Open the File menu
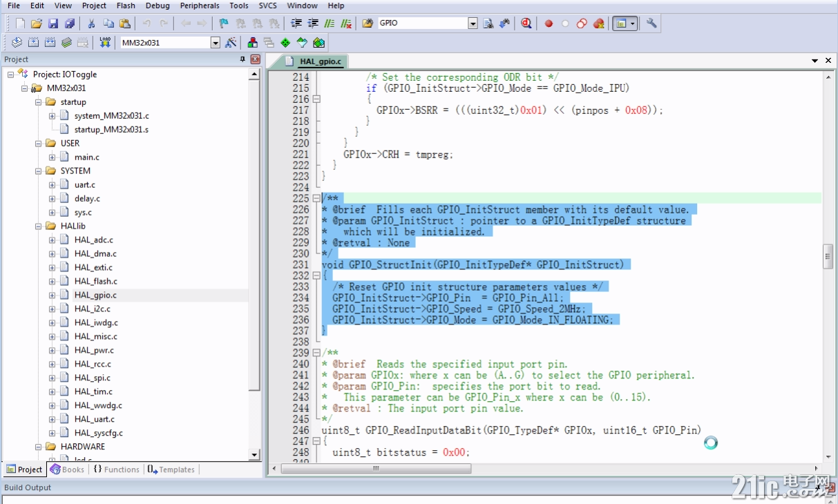Viewport: 838px width, 504px height. pos(14,6)
